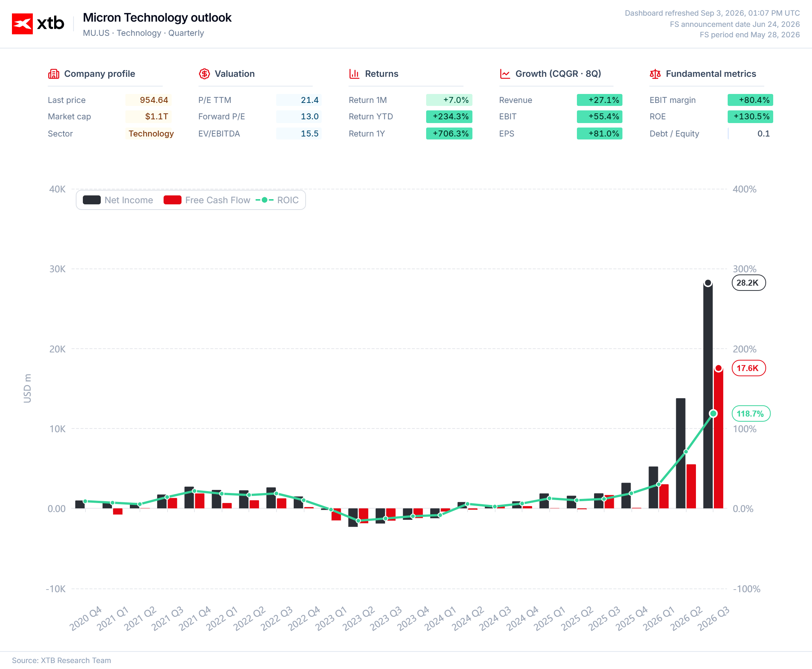Click the 17.6K free cash flow marker dot
Image resolution: width=812 pixels, height=669 pixels.
(x=718, y=368)
